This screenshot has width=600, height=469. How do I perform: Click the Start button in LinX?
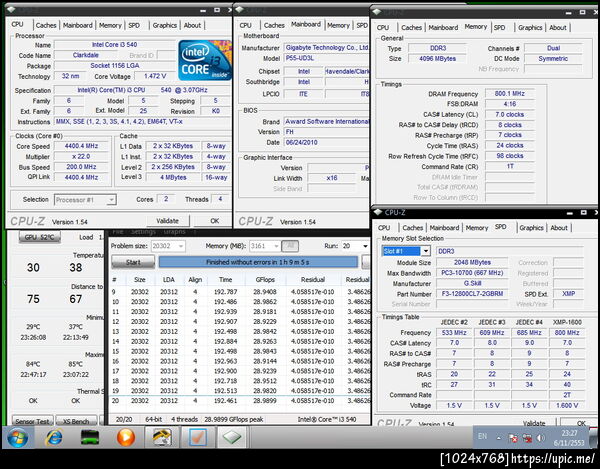[x=133, y=262]
